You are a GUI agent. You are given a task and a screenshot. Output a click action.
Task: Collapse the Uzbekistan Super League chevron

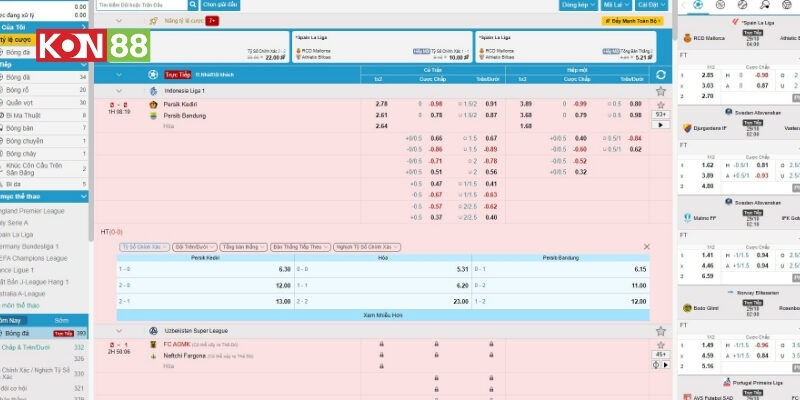point(120,330)
